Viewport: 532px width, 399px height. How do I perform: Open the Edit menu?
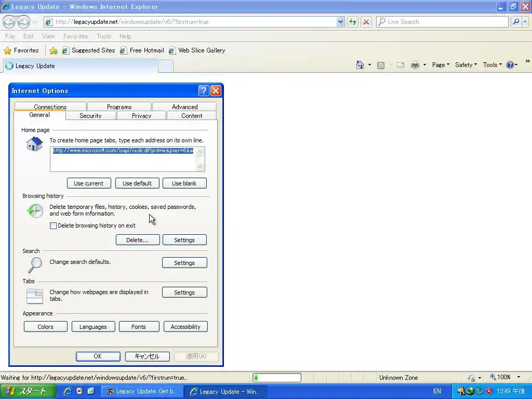[28, 36]
